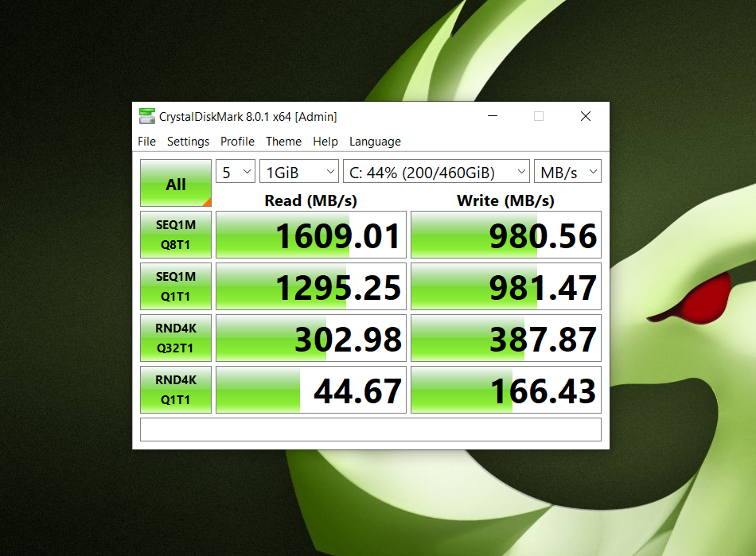Click the Write (MB/s) column header
This screenshot has height=556, width=756.
tap(506, 200)
